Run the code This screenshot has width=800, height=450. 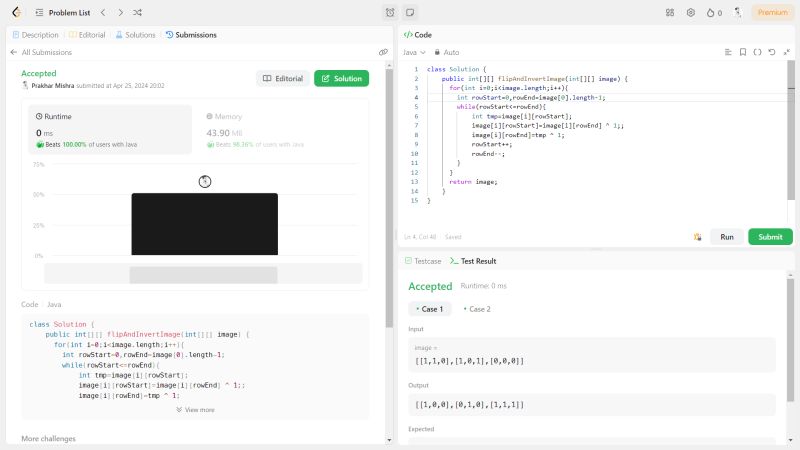727,237
